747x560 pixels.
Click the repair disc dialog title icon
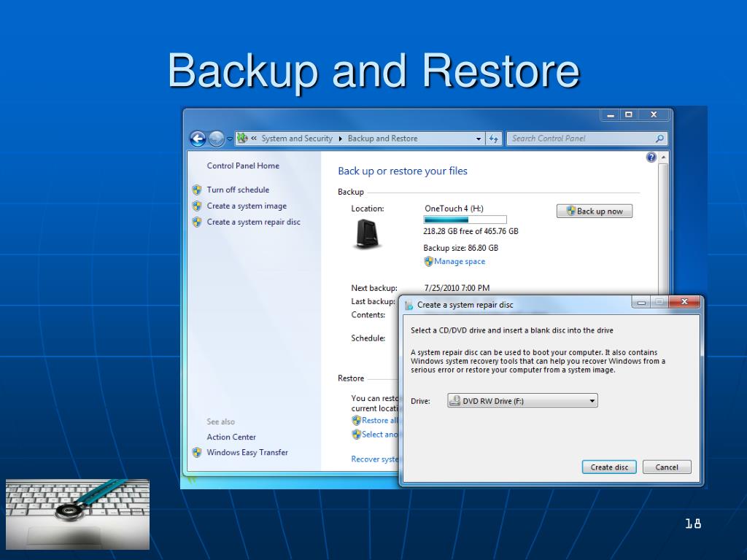pyautogui.click(x=409, y=306)
